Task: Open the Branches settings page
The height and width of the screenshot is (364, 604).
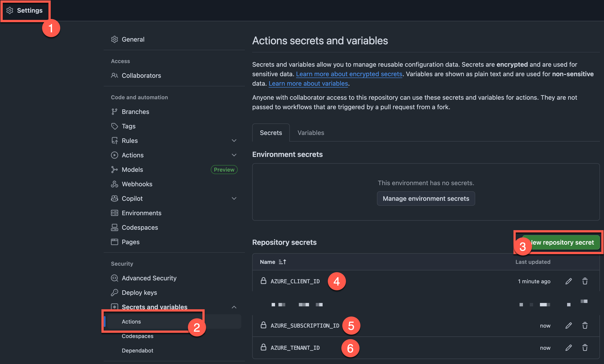Action: (135, 112)
